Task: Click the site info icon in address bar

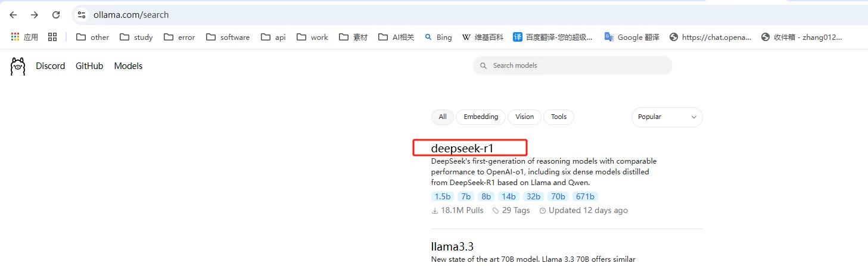Action: click(82, 15)
